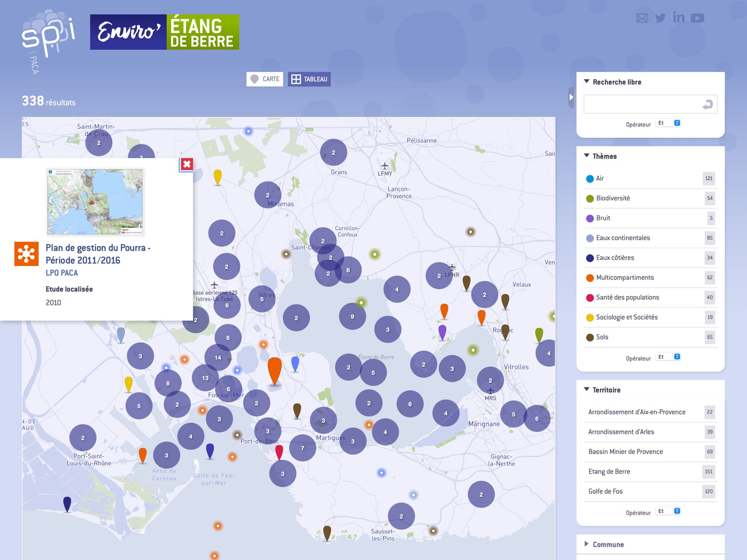Collapse the right filter panel arrow
Image resolution: width=747 pixels, height=560 pixels.
[x=571, y=97]
